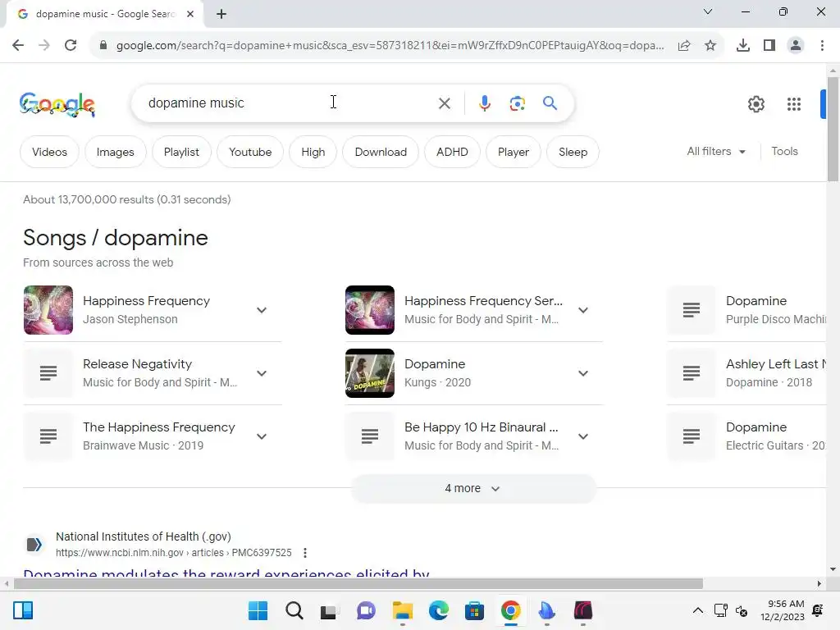The height and width of the screenshot is (630, 840).
Task: Open Chrome side panel
Action: tap(769, 46)
